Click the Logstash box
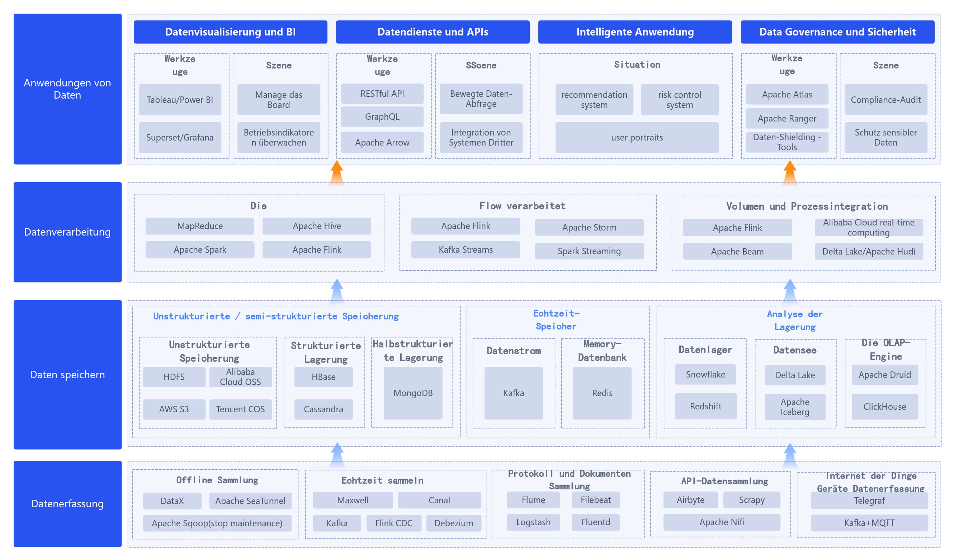This screenshot has height=560, width=954. pos(533,522)
